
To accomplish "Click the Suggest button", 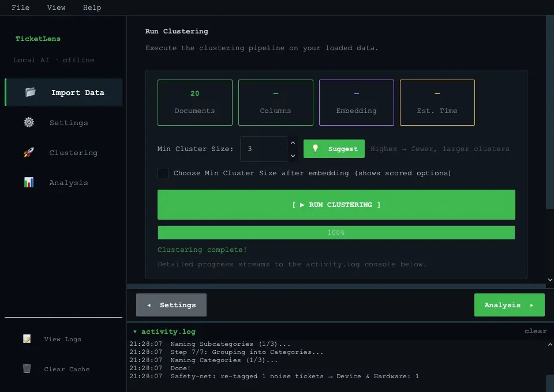I will (x=334, y=149).
